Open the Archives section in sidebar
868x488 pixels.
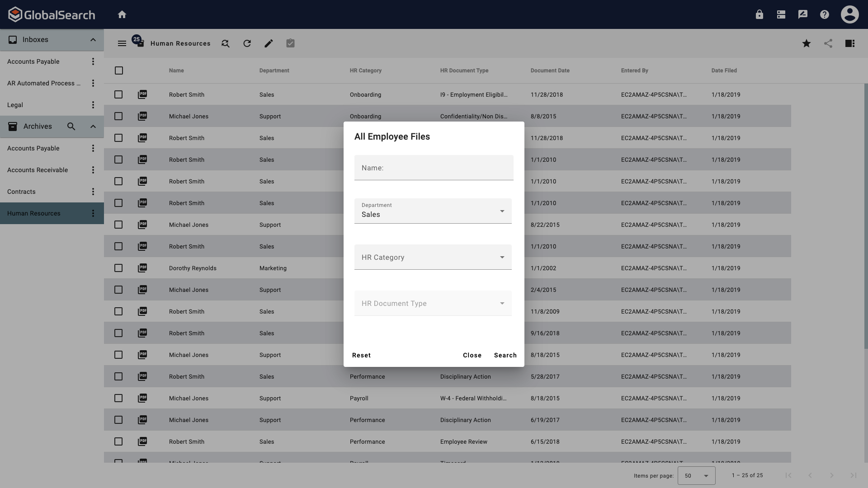(x=38, y=127)
